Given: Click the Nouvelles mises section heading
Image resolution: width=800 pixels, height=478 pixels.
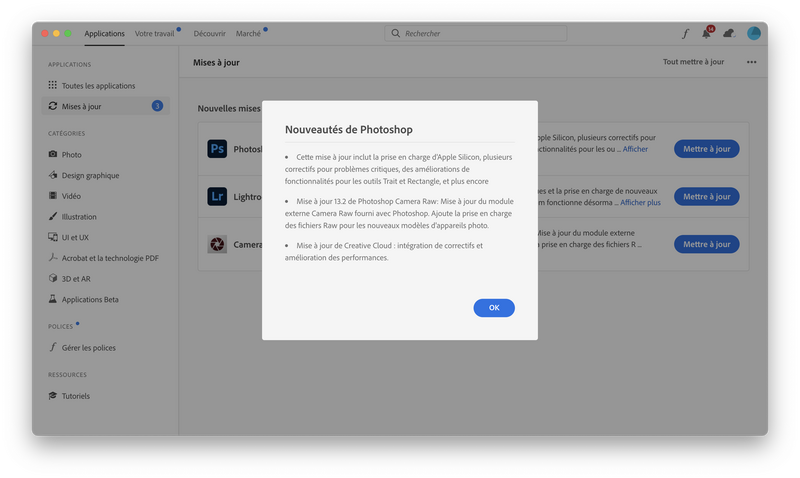Looking at the screenshot, I should click(229, 108).
